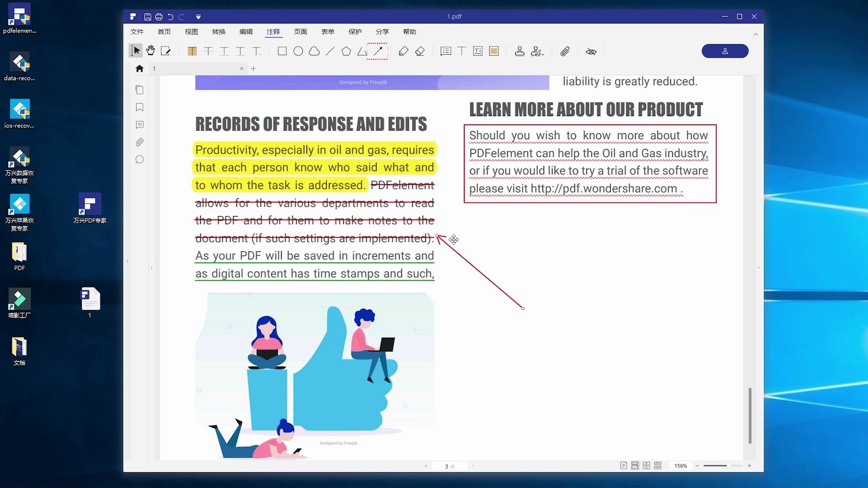
Task: Open quick access toolbar dropdown arrow
Action: pos(198,17)
